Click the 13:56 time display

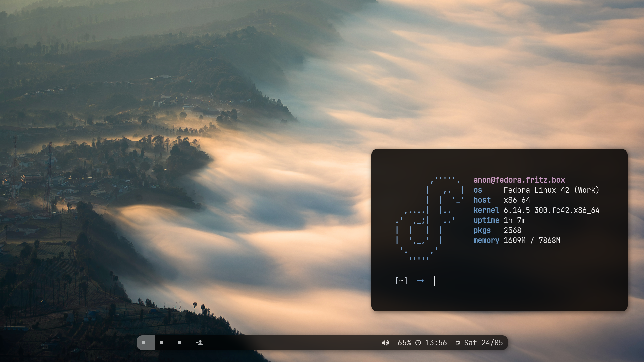click(436, 343)
